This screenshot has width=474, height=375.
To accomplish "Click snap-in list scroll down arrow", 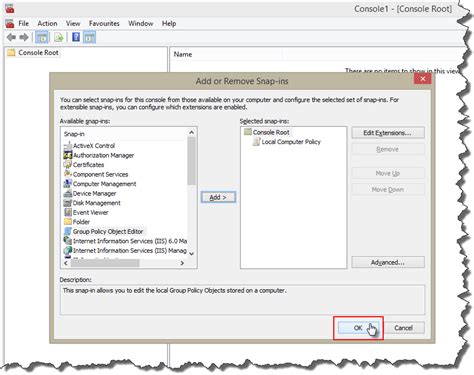I will [x=191, y=254].
